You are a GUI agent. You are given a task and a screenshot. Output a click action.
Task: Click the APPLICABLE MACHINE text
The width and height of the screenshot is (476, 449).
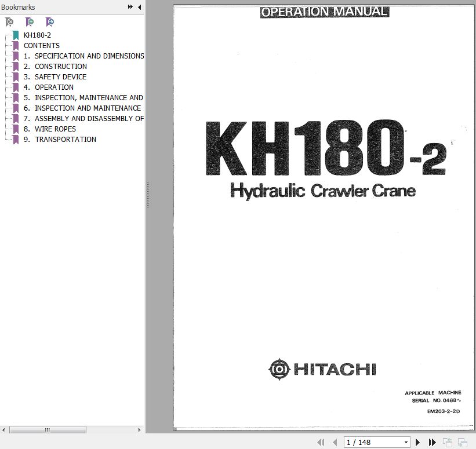point(433,393)
